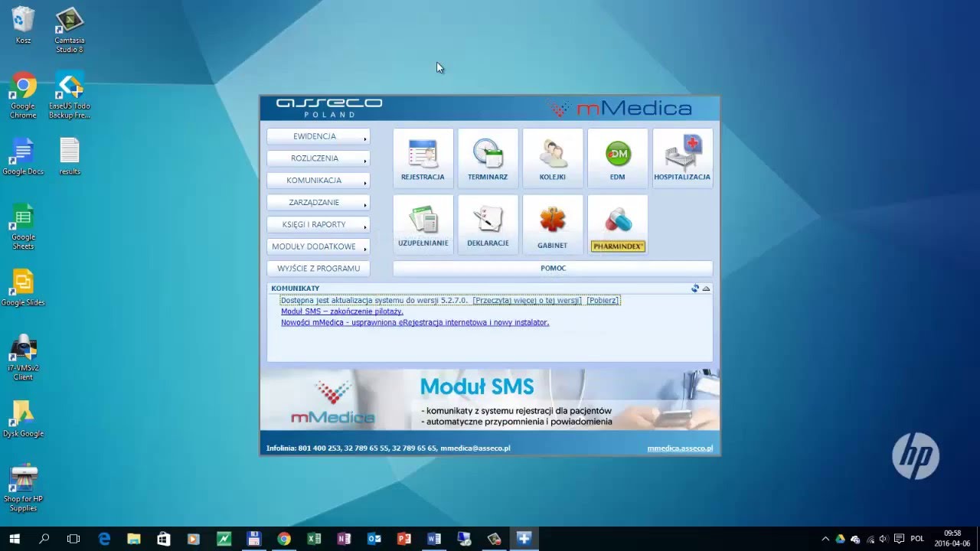Select the results file on desktop

click(x=70, y=157)
